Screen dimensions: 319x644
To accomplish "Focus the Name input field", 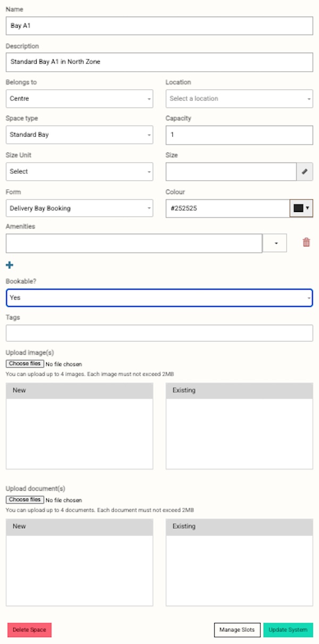I will [x=159, y=26].
